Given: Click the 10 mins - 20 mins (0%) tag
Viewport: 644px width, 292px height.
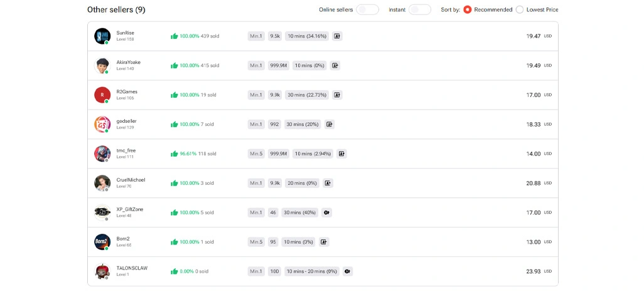Looking at the screenshot, I should (x=312, y=271).
